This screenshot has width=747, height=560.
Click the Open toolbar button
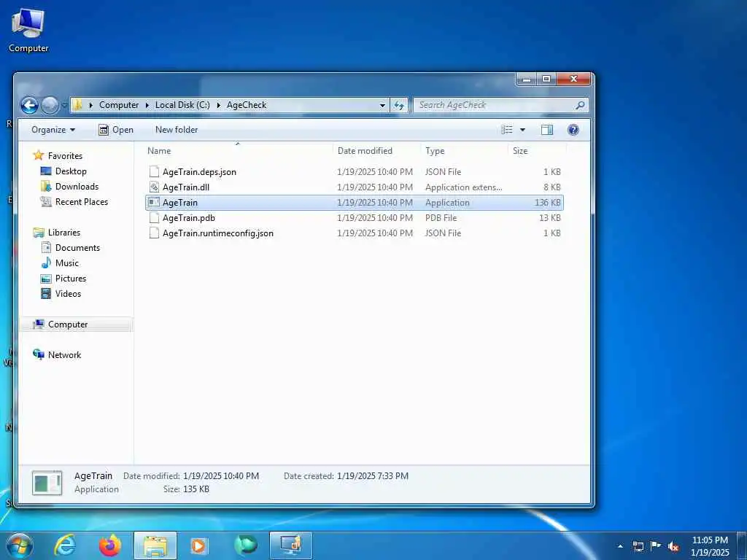coord(116,130)
